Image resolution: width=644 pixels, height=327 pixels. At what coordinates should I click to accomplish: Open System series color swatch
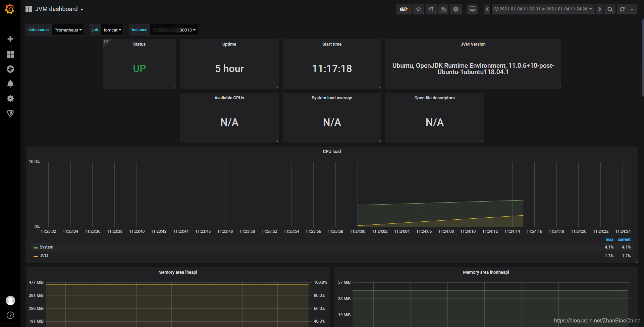click(36, 248)
